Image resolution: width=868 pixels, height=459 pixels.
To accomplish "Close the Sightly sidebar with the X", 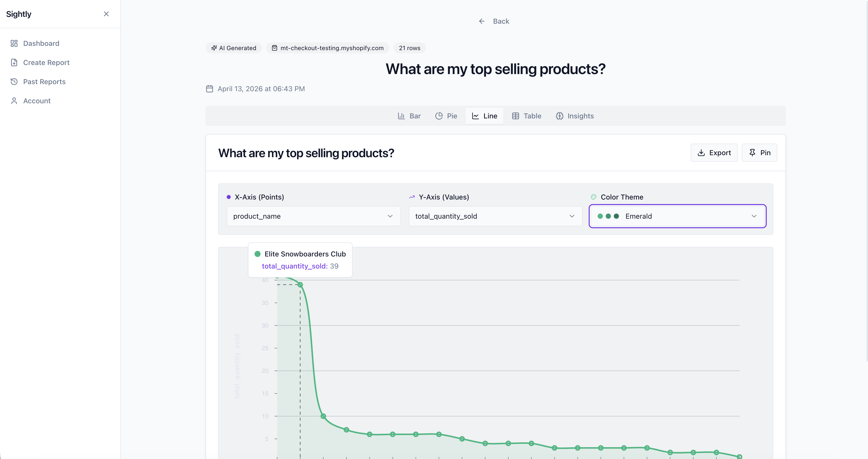I will pos(106,14).
